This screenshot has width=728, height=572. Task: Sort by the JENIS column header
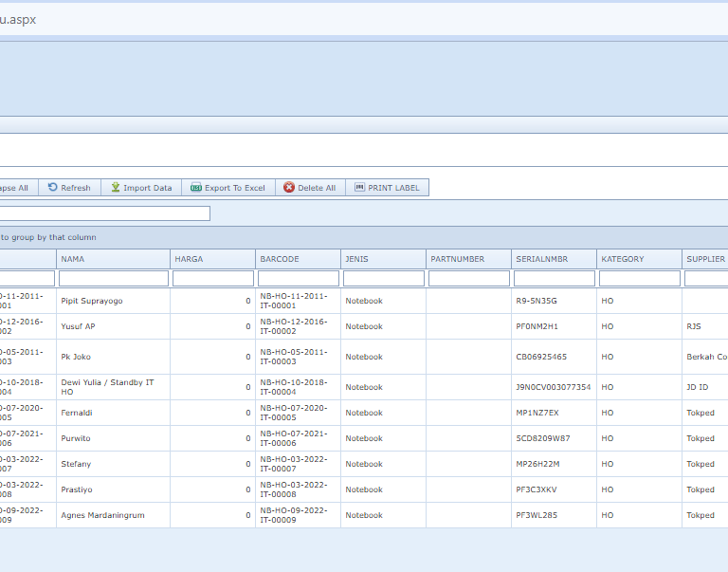point(384,259)
